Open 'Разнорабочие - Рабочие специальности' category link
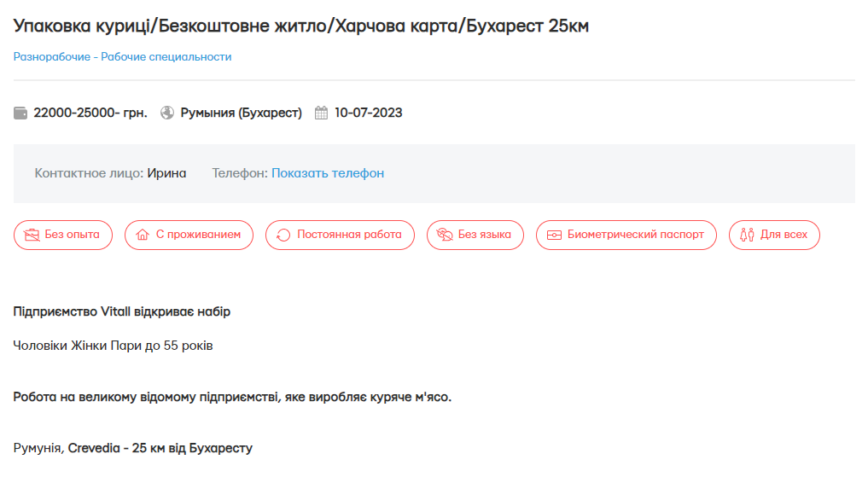 pos(122,57)
